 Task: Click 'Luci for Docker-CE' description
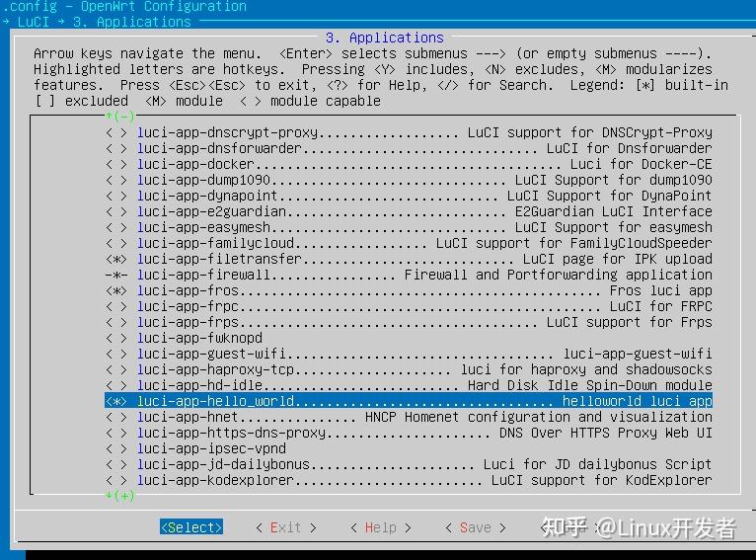641,165
